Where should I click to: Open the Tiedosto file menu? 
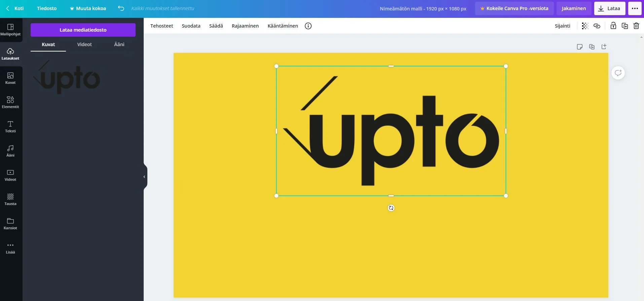point(47,8)
